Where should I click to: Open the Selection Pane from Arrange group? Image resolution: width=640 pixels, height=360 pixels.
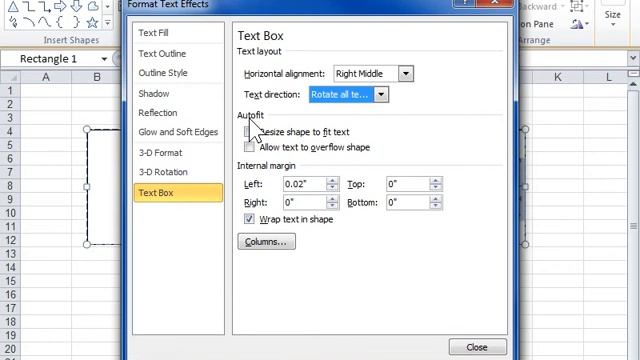537,24
